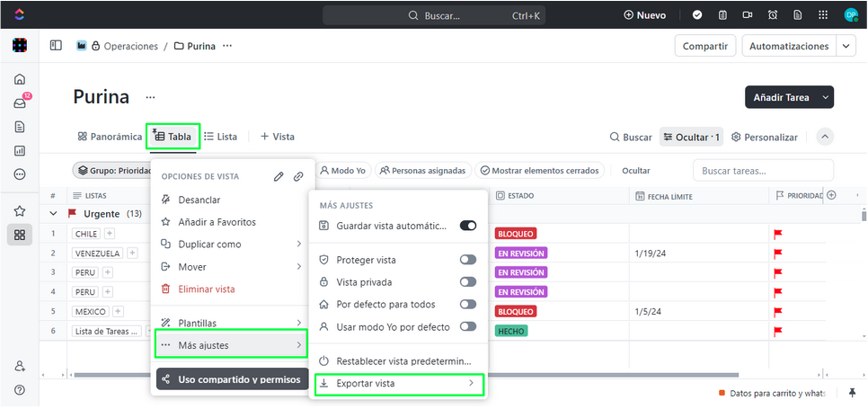Image resolution: width=868 pixels, height=409 pixels.
Task: Open Home from the left sidebar
Action: (20, 79)
